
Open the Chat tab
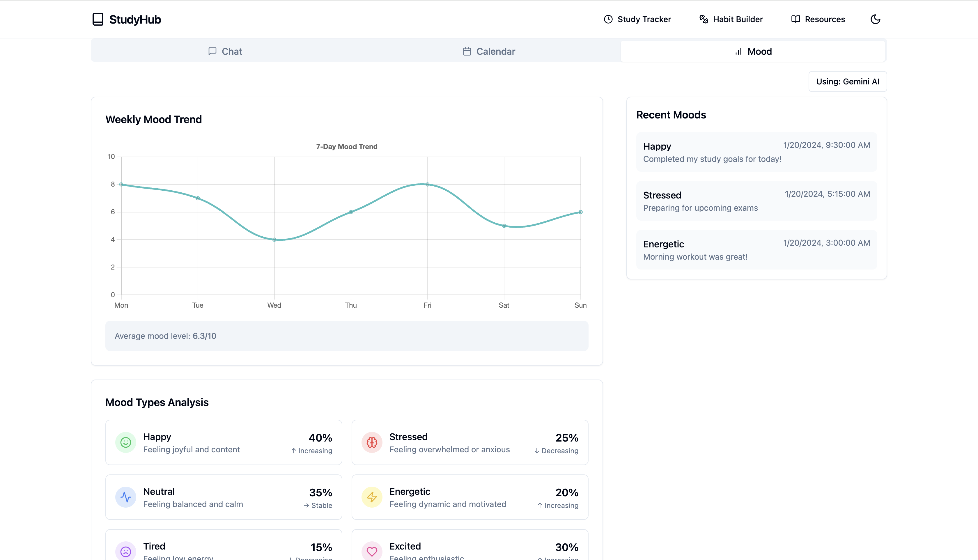[x=225, y=51]
